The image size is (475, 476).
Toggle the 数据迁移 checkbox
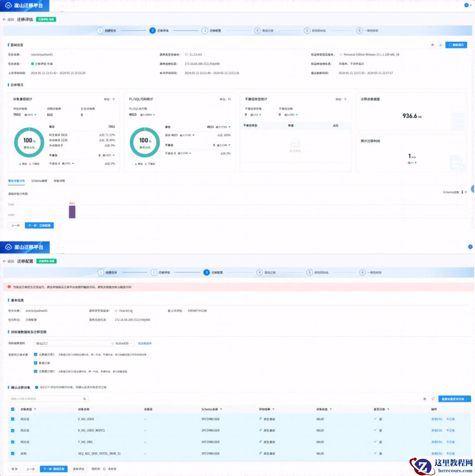[36, 363]
